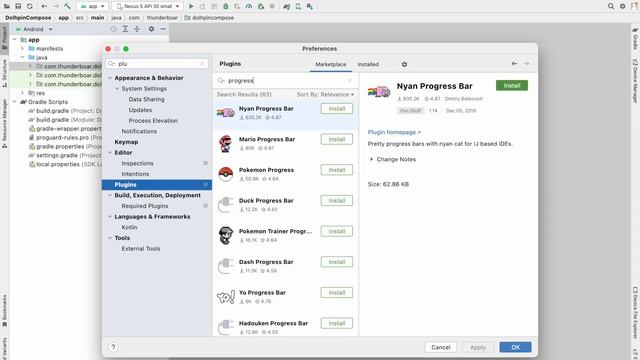Collapse the Editor settings group arrow
This screenshot has height=360, width=640.
click(110, 152)
